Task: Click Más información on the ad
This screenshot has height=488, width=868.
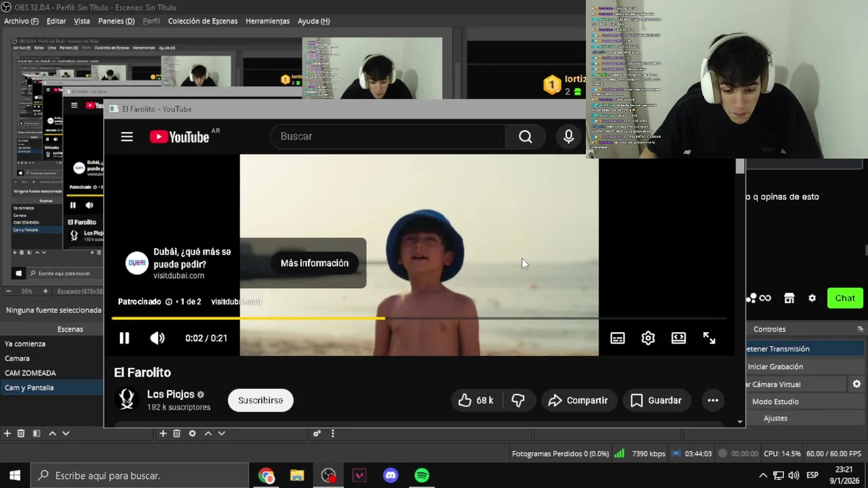Action: pyautogui.click(x=315, y=263)
